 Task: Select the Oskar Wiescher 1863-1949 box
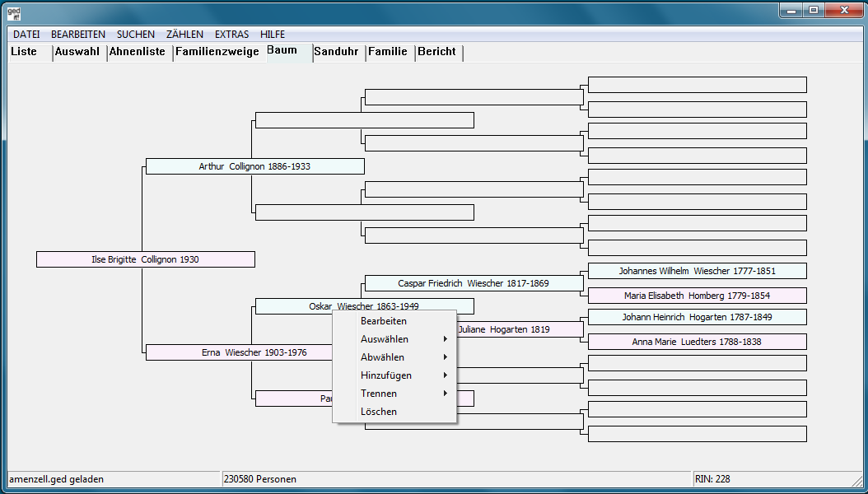364,305
